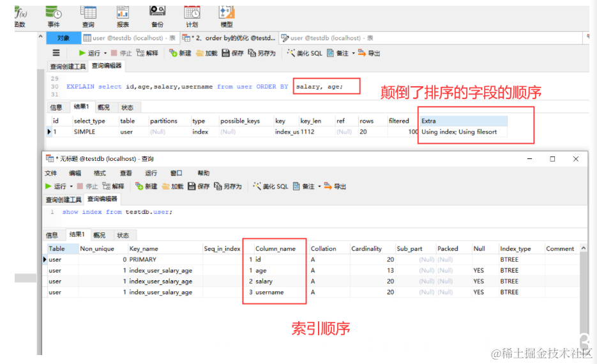The height and width of the screenshot is (364, 597).
Task: Open the 帮助 menu in 无标题 window
Action: pyautogui.click(x=203, y=173)
